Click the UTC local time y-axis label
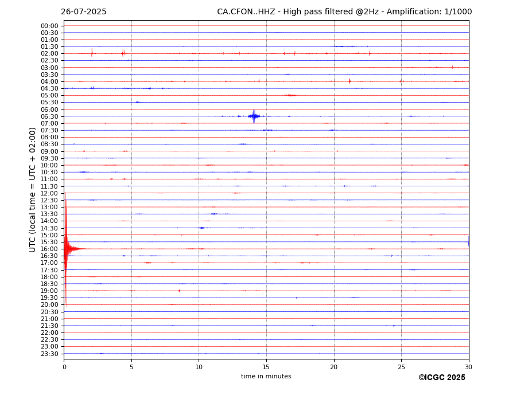This screenshot has height=399, width=532. (32, 190)
